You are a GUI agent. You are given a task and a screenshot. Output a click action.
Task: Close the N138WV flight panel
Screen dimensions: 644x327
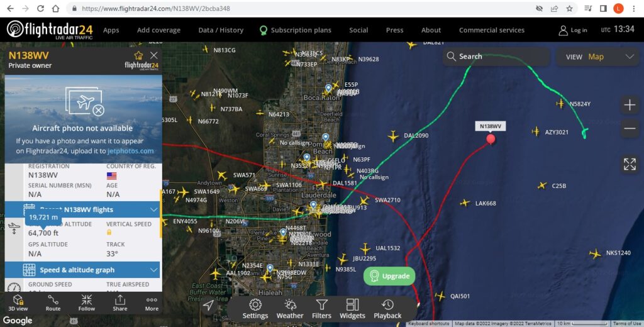tap(154, 55)
